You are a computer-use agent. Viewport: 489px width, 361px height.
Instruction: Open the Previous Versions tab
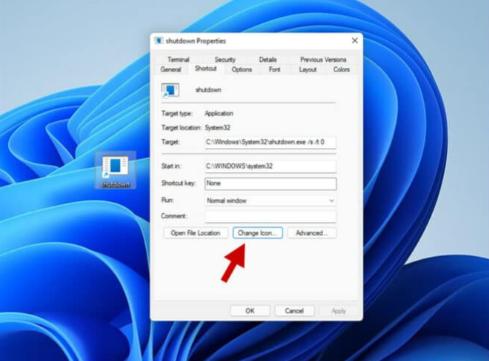coord(323,60)
